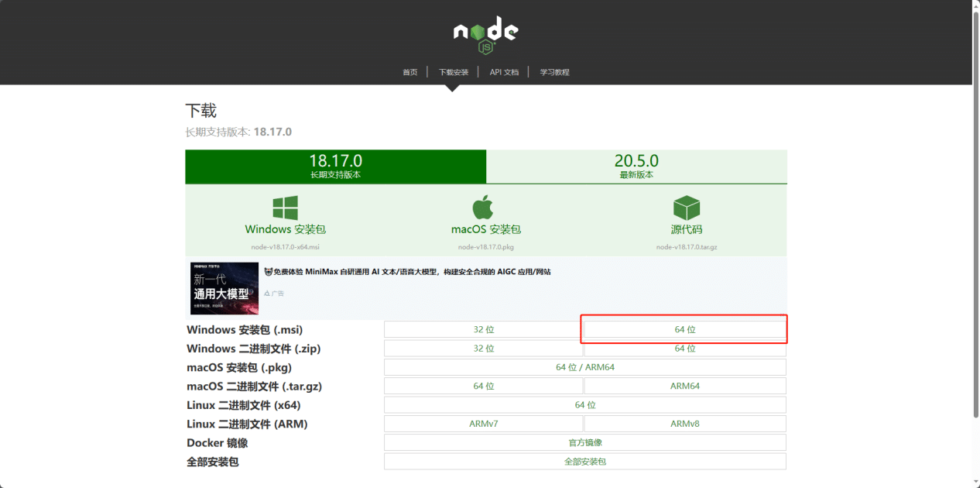The height and width of the screenshot is (488, 980).
Task: Click the Linux 二进制文件 (ARM) row label
Action: [247, 424]
